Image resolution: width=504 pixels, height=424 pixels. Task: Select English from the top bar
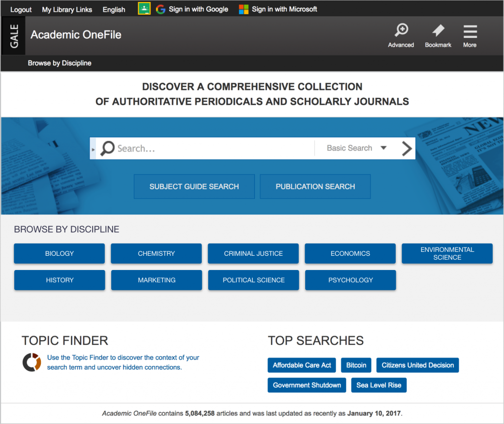click(114, 9)
